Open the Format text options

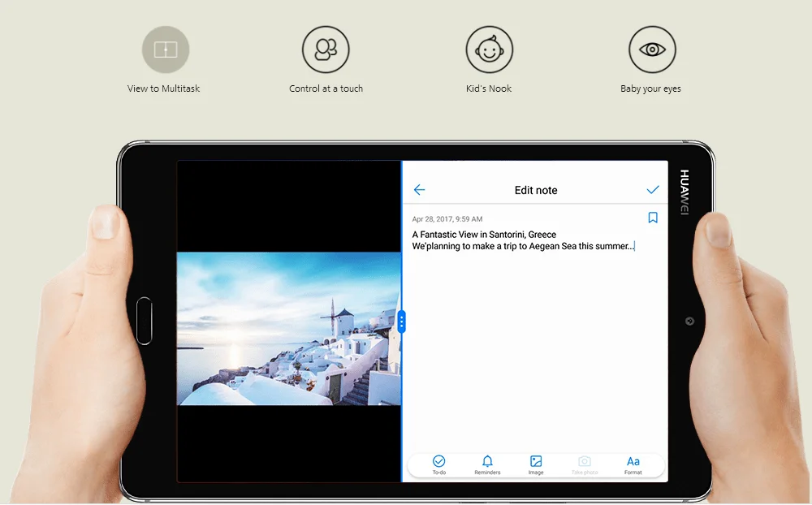(633, 464)
